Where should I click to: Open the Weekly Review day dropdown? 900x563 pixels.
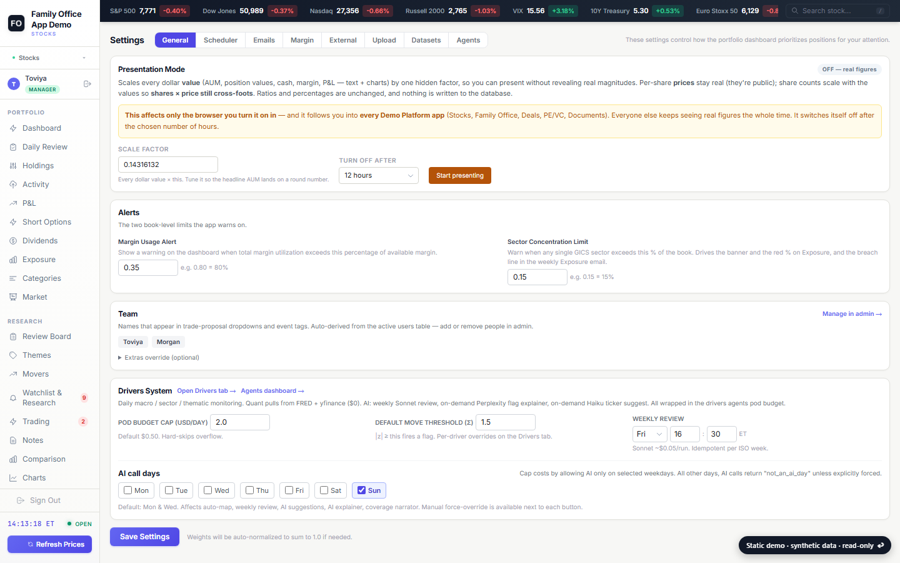(x=649, y=434)
